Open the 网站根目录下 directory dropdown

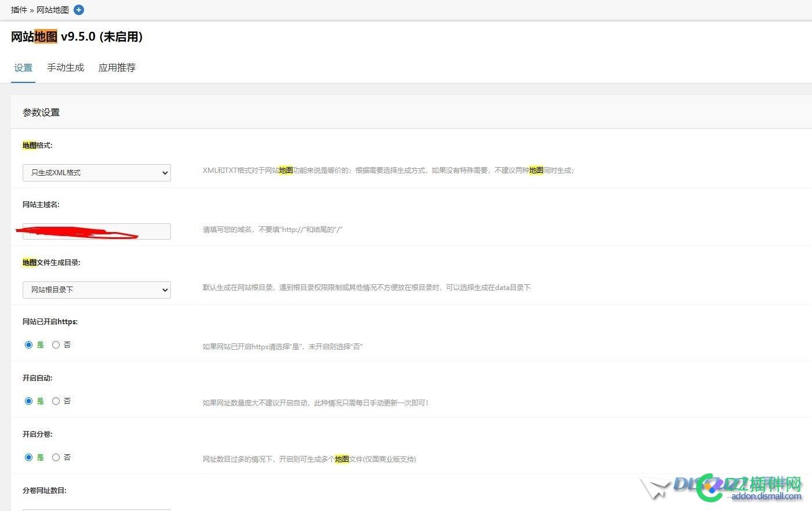coord(97,290)
